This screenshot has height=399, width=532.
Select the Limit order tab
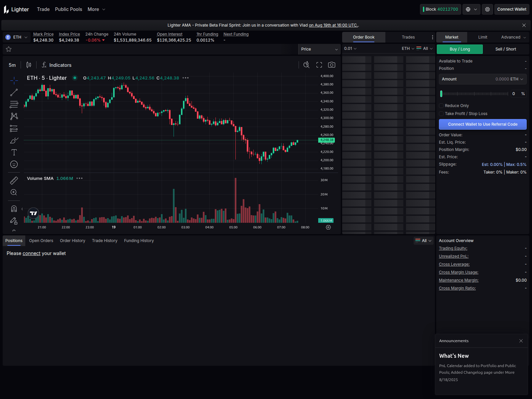[483, 37]
